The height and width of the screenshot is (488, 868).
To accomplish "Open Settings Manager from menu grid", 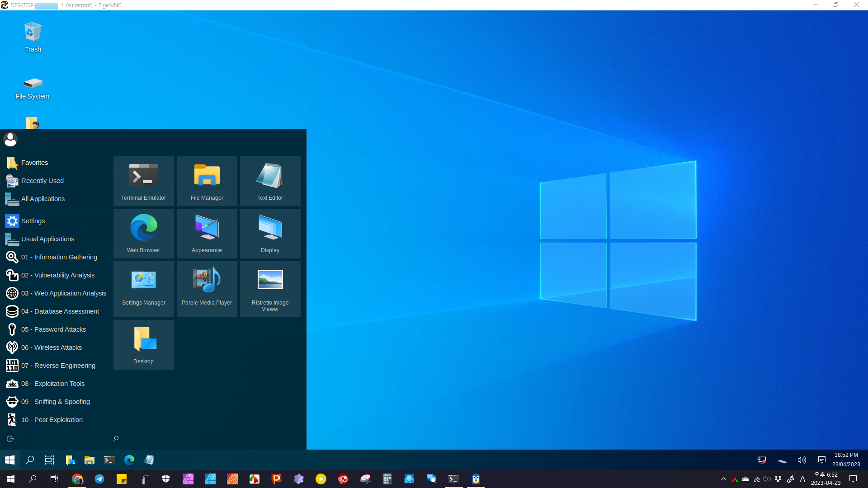I will pos(143,288).
